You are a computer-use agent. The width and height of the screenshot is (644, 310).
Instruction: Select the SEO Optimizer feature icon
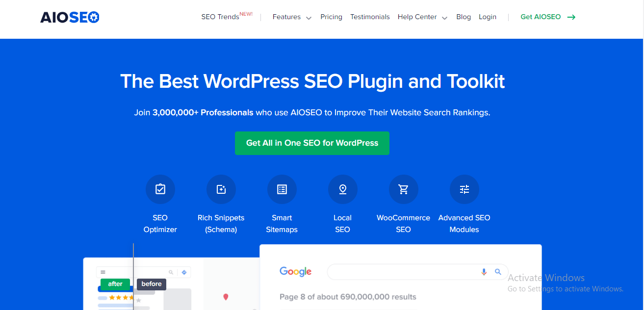pyautogui.click(x=160, y=189)
